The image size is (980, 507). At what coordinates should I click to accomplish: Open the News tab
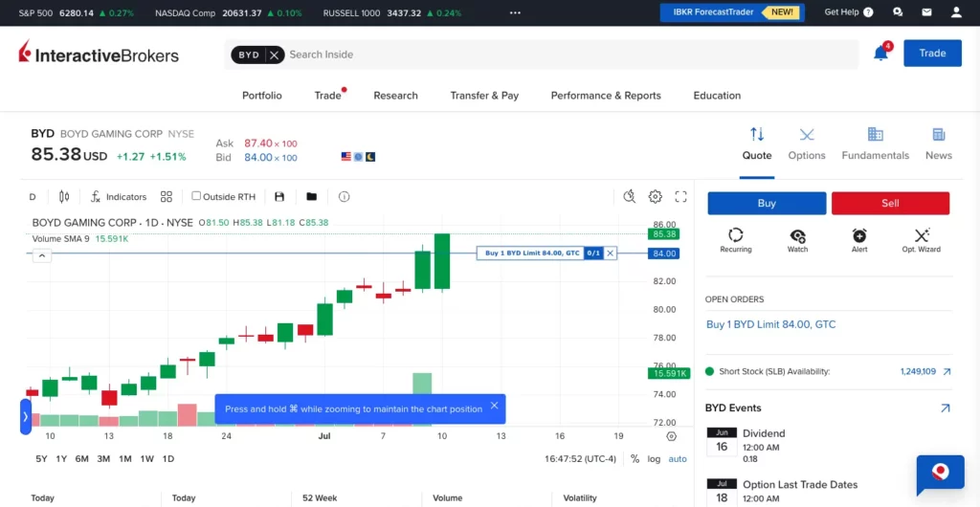click(x=939, y=144)
